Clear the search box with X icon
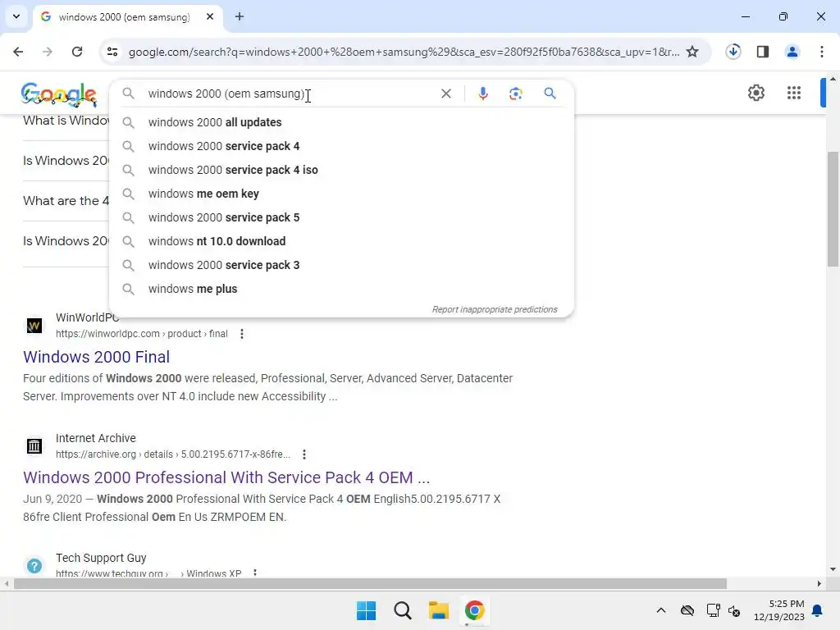This screenshot has height=630, width=840. point(445,94)
